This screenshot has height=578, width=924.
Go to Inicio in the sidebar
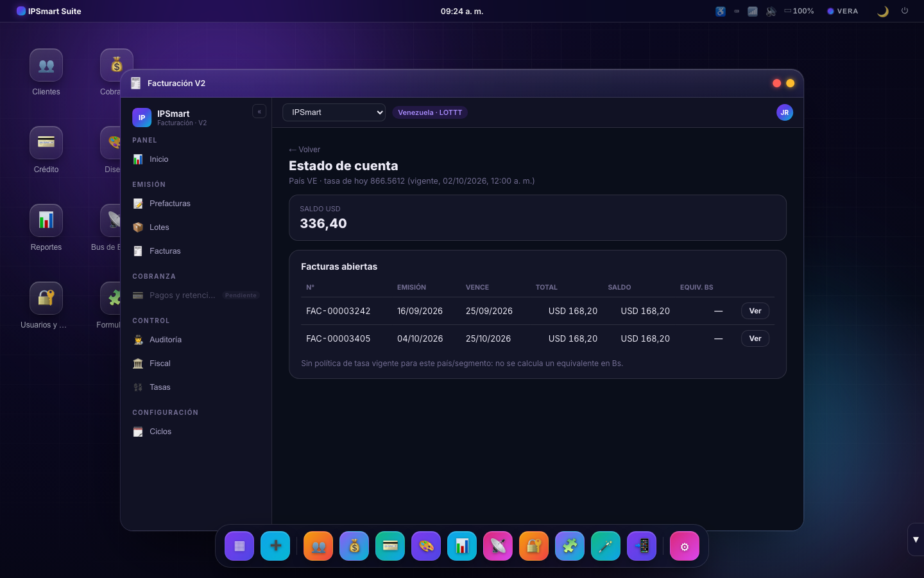coord(196,159)
